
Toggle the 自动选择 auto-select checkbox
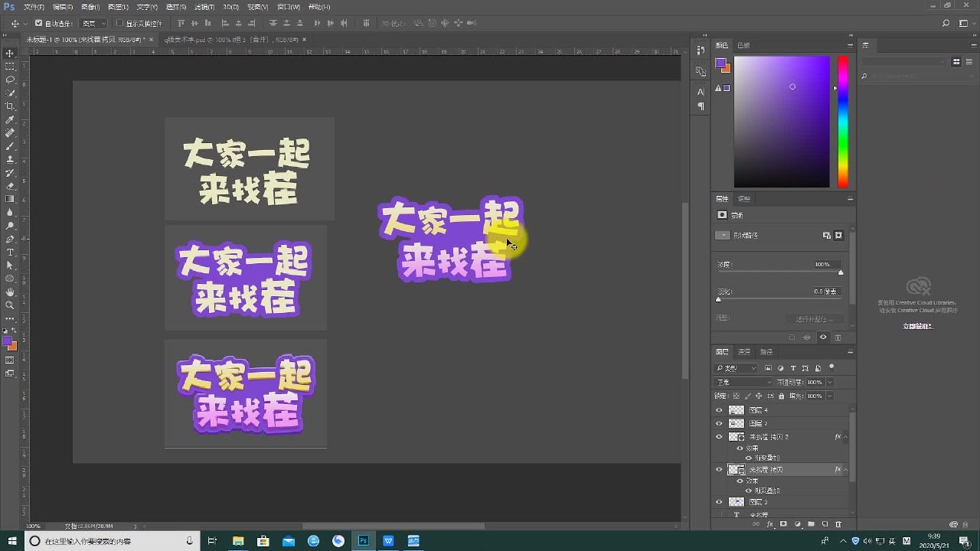(x=39, y=23)
